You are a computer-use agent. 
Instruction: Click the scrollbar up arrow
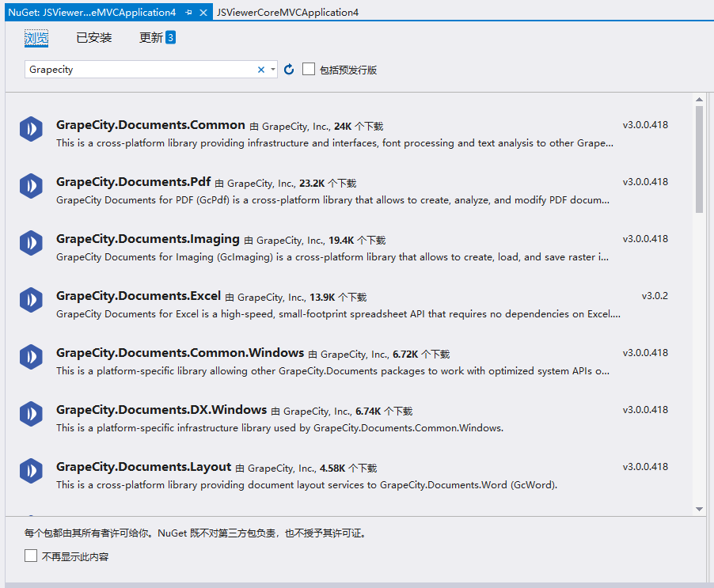pos(700,99)
